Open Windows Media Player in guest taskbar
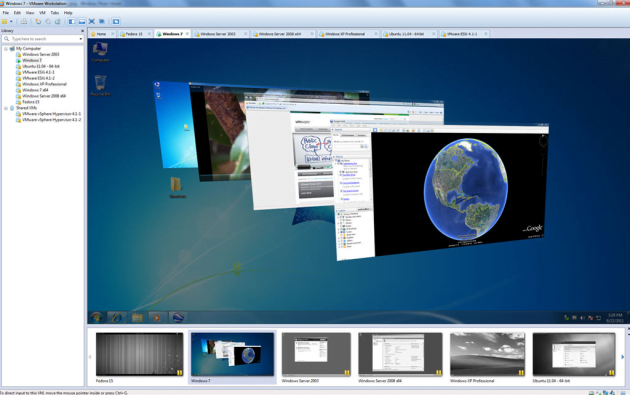The height and width of the screenshot is (395, 630). [x=157, y=317]
